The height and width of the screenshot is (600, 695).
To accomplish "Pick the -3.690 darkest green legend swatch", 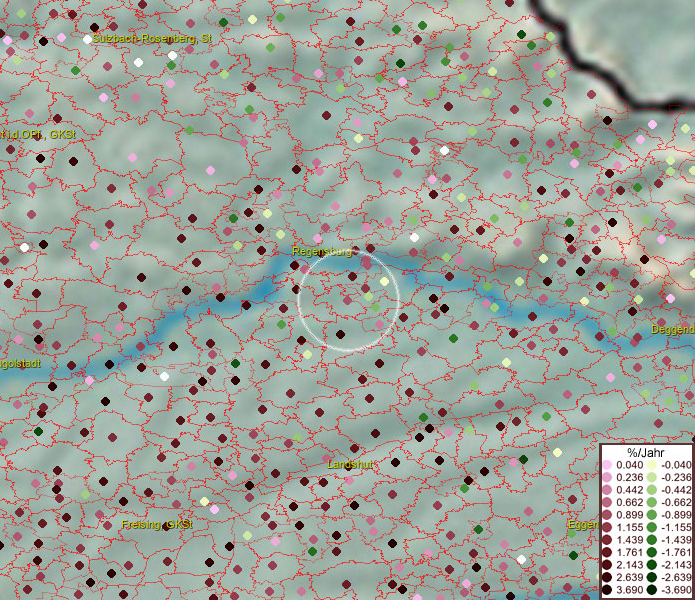I will [652, 590].
